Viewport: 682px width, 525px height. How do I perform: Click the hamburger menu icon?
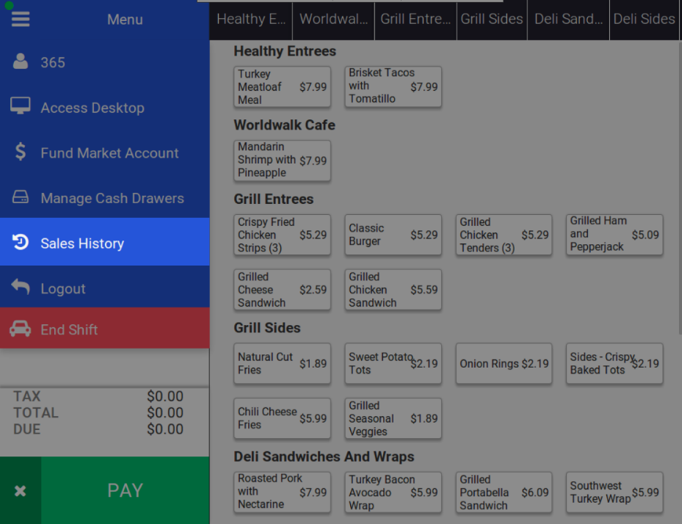20,19
